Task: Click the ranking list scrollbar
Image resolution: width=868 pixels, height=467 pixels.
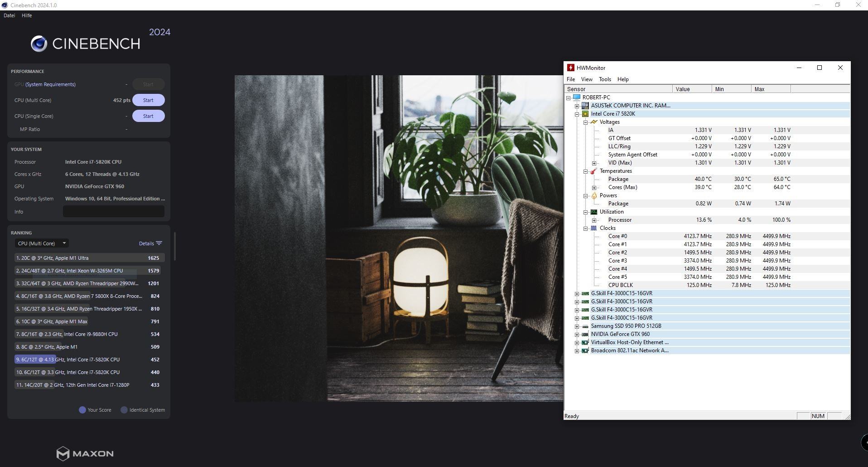Action: pos(174,247)
